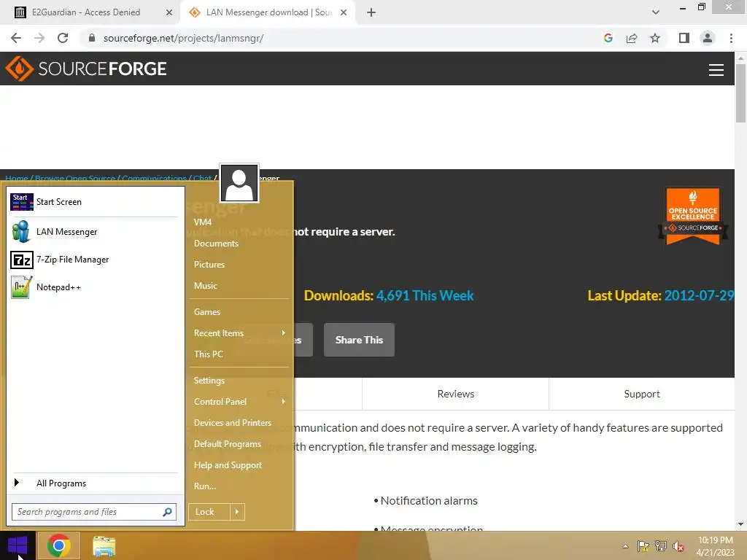Click the Lock button
Viewport: 747px width, 560px height.
point(209,512)
